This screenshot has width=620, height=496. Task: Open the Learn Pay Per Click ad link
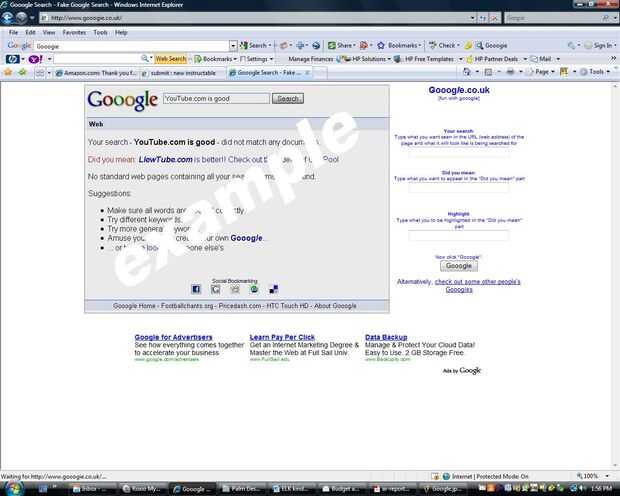click(282, 337)
